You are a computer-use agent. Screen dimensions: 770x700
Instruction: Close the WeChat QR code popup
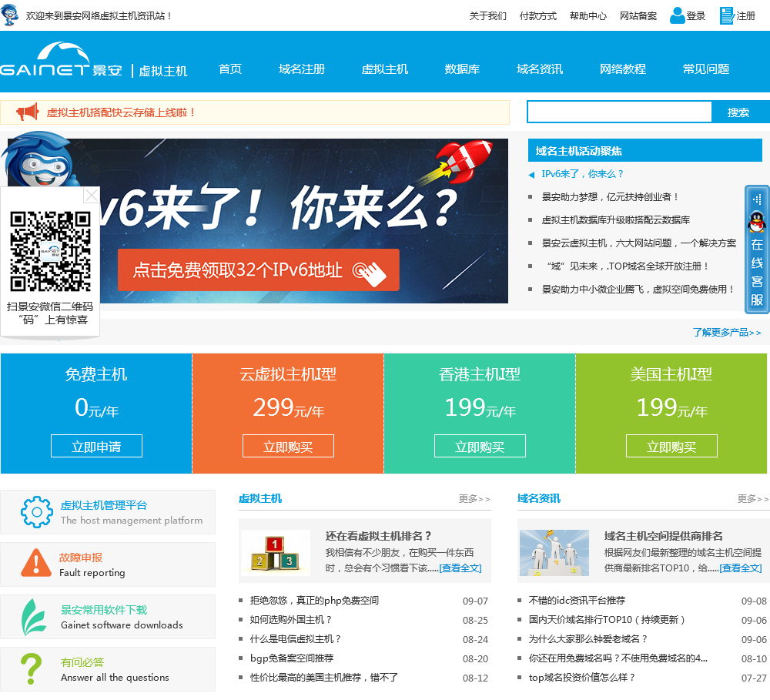click(x=92, y=196)
